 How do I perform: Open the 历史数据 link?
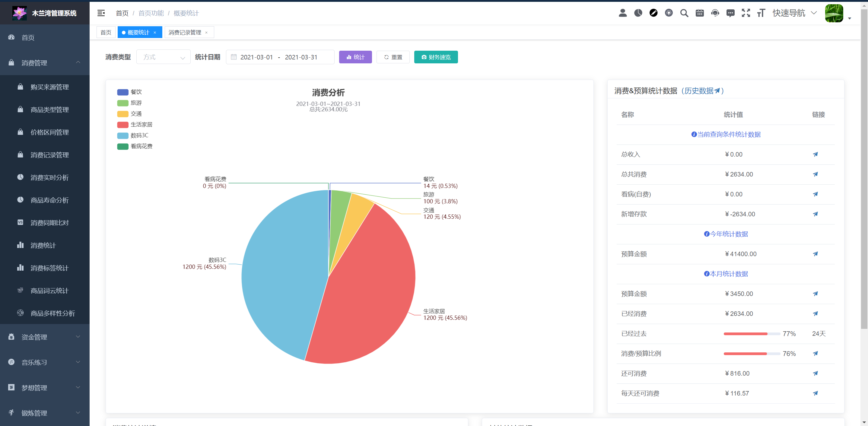(x=702, y=91)
